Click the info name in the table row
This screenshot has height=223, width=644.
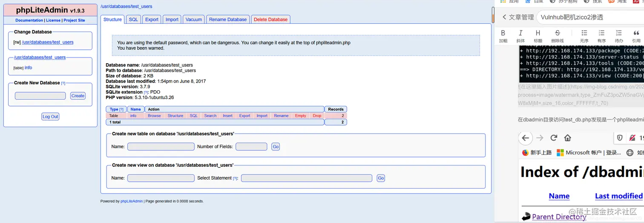coord(133,116)
